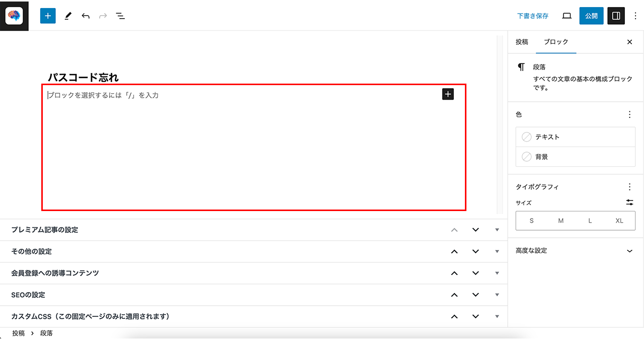Open the block inserter plus button in toolbar
The height and width of the screenshot is (340, 644).
[48, 16]
